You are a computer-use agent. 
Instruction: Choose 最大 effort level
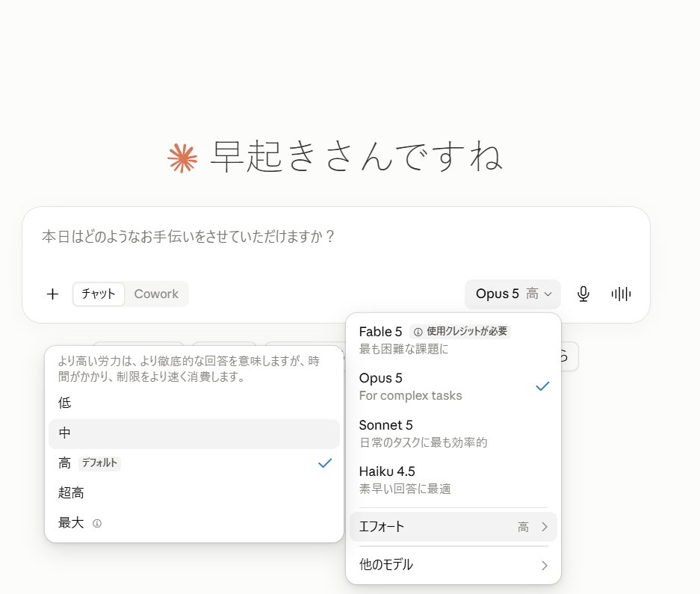[194, 523]
